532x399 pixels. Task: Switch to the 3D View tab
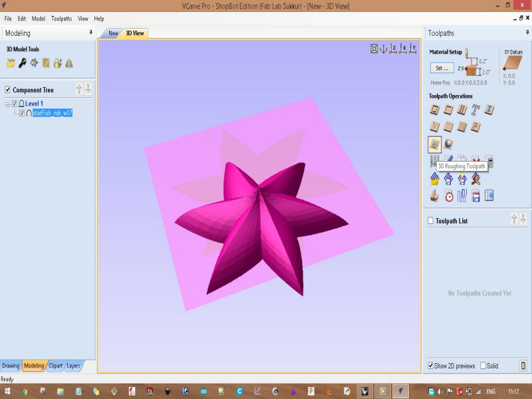click(x=135, y=33)
